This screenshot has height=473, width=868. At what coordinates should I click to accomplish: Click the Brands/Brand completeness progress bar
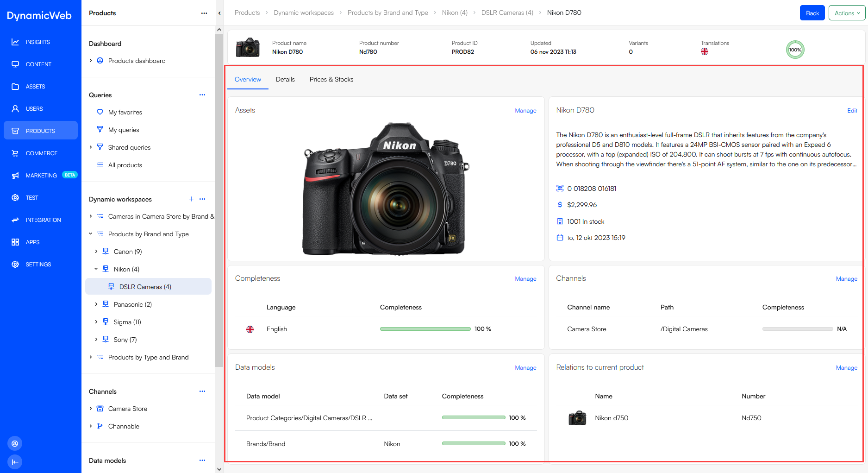(x=474, y=444)
